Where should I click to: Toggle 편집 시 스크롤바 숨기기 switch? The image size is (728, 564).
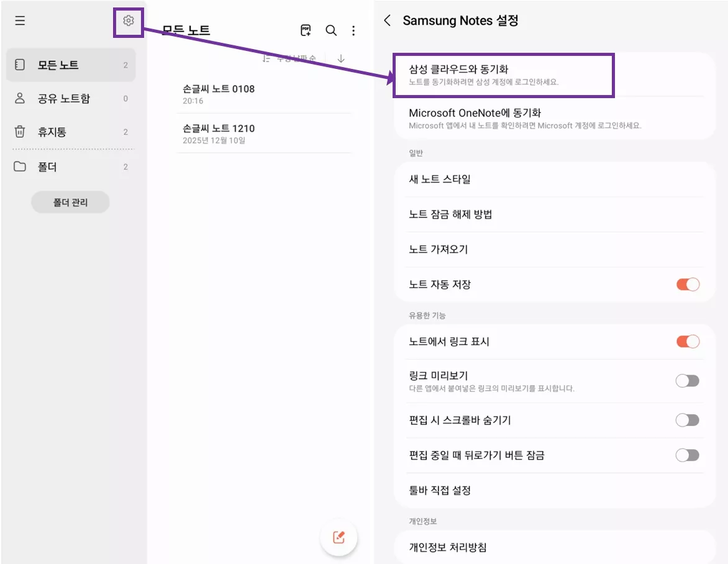pos(687,420)
